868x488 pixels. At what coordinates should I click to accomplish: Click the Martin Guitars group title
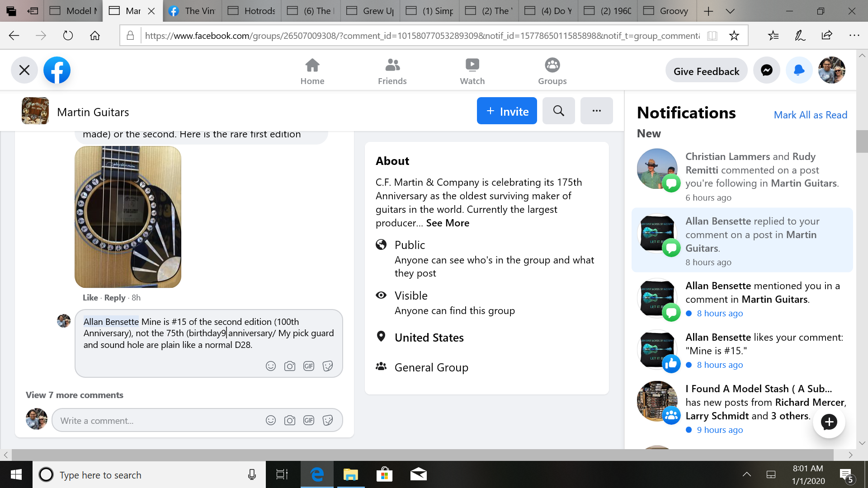click(93, 112)
